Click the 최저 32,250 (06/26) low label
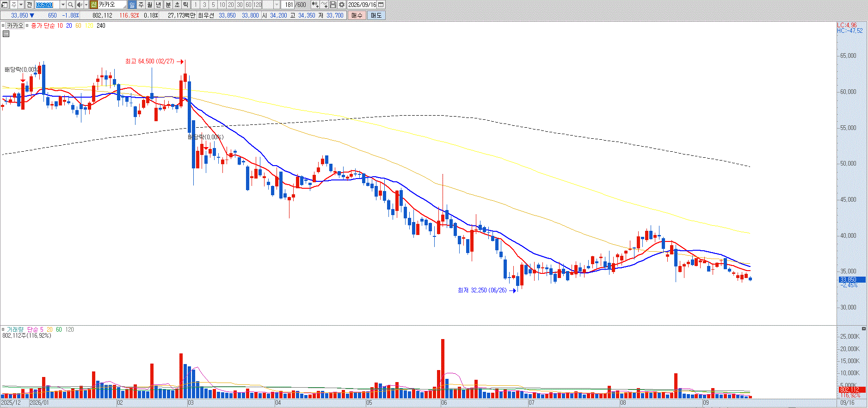Screen dimensions: 868x408 [x=482, y=290]
